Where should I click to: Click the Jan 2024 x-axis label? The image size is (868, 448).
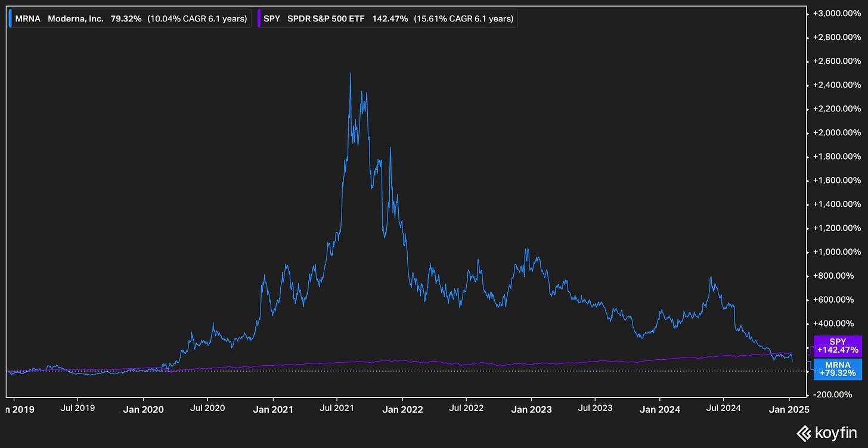point(659,409)
